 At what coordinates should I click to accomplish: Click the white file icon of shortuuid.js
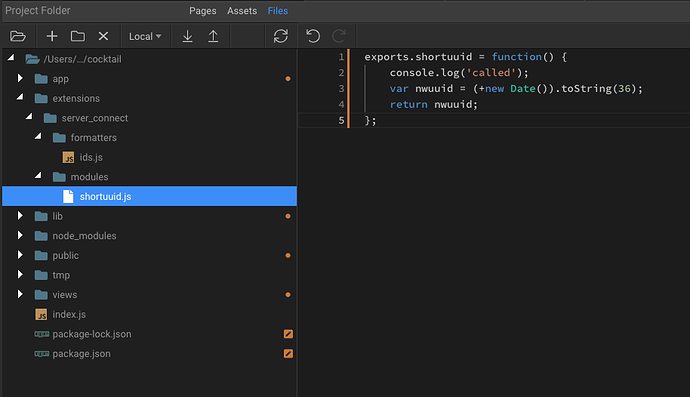click(68, 196)
